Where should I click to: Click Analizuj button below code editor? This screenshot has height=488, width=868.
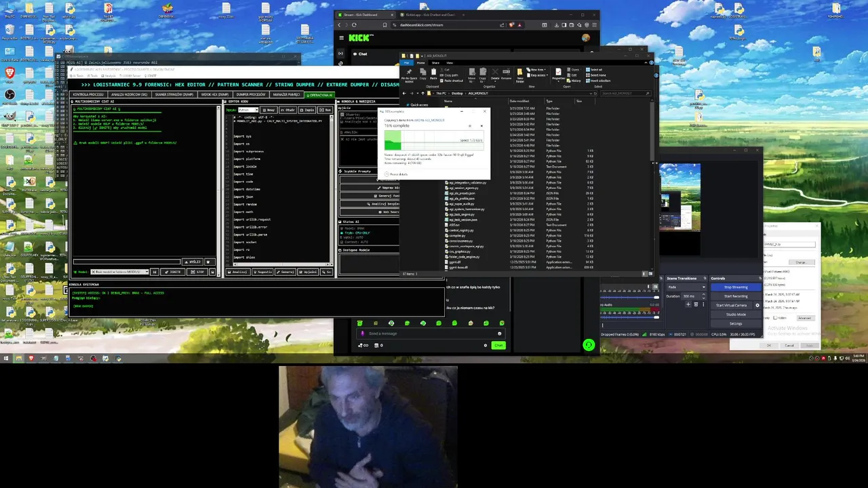point(238,272)
